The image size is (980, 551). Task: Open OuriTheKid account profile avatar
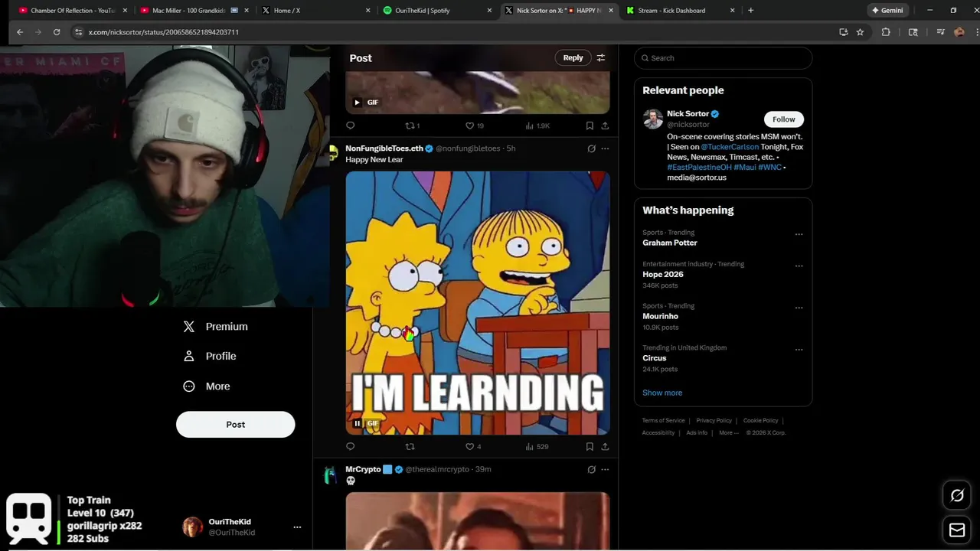pyautogui.click(x=193, y=527)
